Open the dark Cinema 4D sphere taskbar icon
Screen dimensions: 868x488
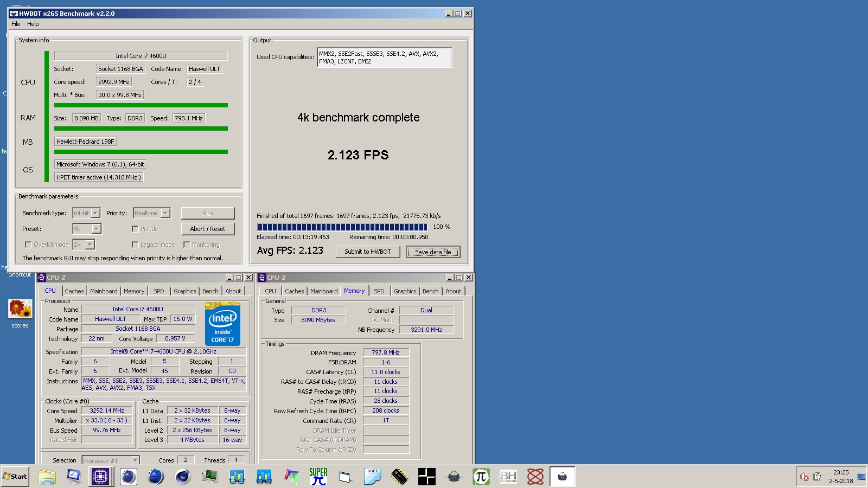pyautogui.click(x=183, y=477)
